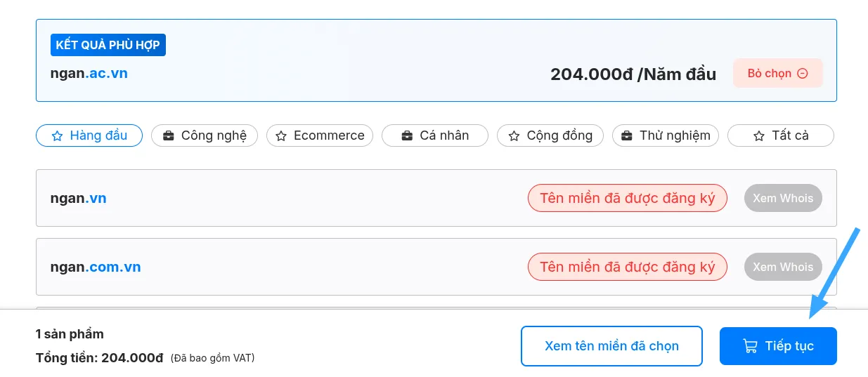Select the Công nghệ filter tab

click(205, 135)
